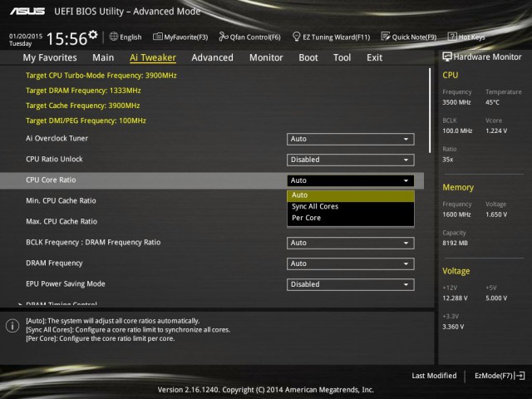Open the My Favorites tab
The height and width of the screenshot is (399, 532).
[x=50, y=57]
